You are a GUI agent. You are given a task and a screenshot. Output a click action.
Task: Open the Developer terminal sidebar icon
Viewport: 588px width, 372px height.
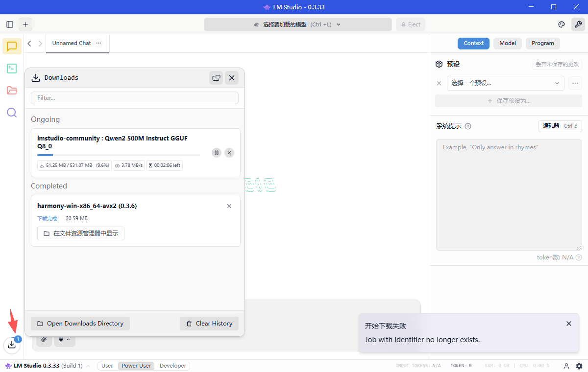click(x=12, y=69)
